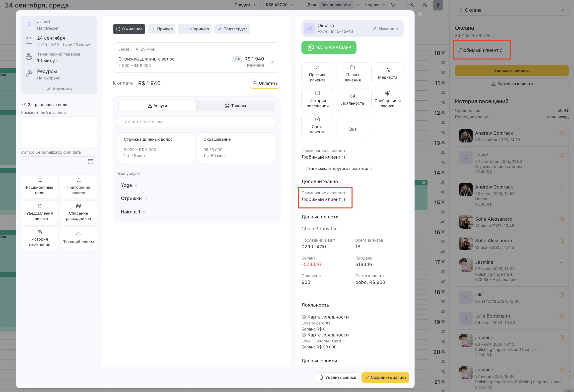
Task: Open Сообщения и звонки tile
Action: [x=387, y=100]
